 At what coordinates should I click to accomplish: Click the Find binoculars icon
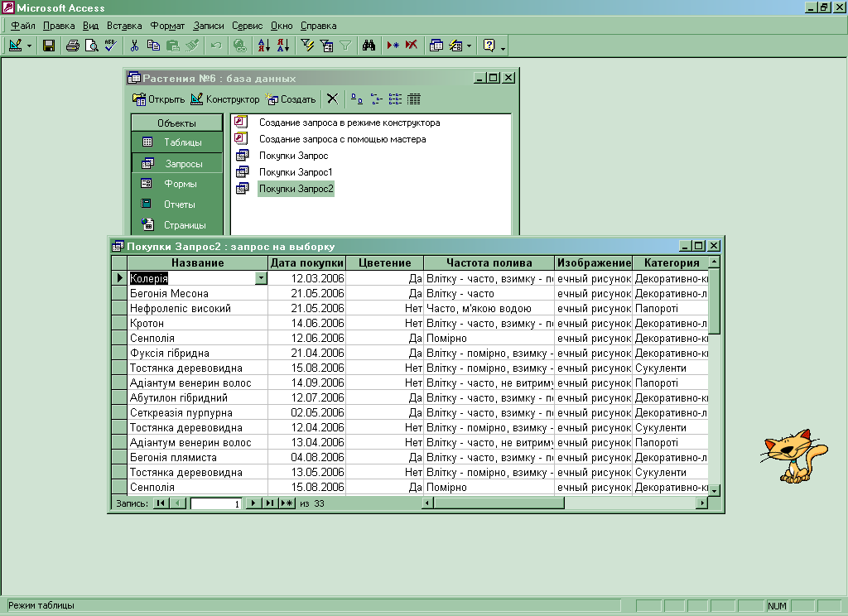369,46
